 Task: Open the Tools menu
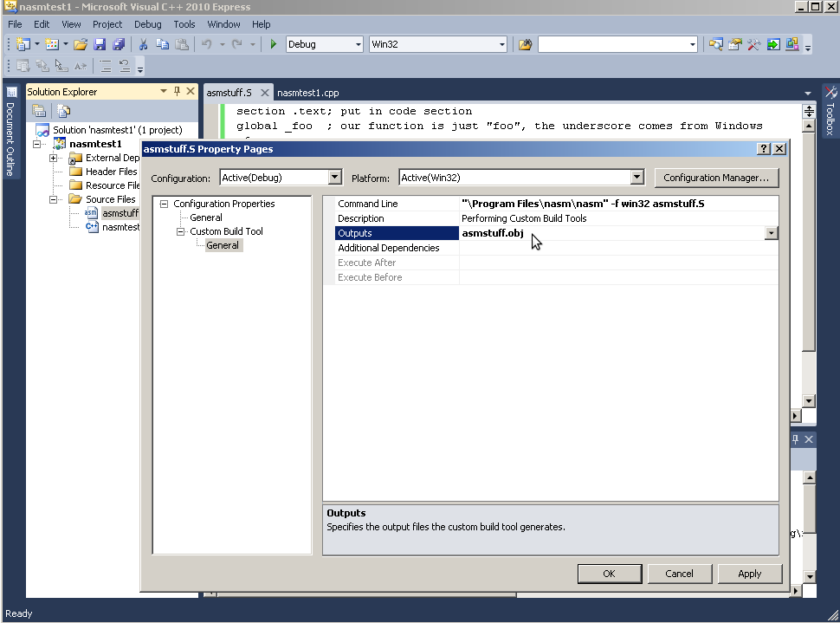pyautogui.click(x=184, y=24)
